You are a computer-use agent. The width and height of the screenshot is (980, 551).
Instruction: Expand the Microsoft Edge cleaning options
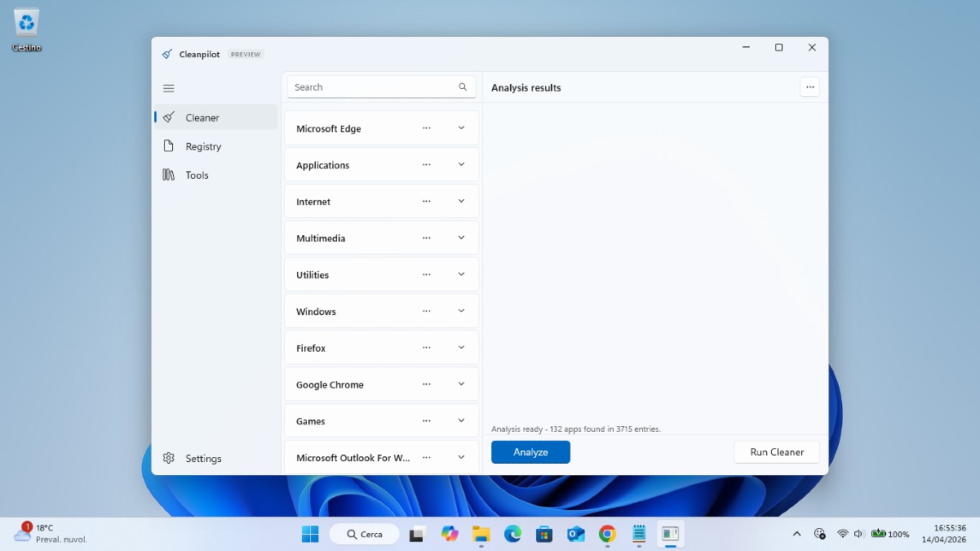coord(460,127)
